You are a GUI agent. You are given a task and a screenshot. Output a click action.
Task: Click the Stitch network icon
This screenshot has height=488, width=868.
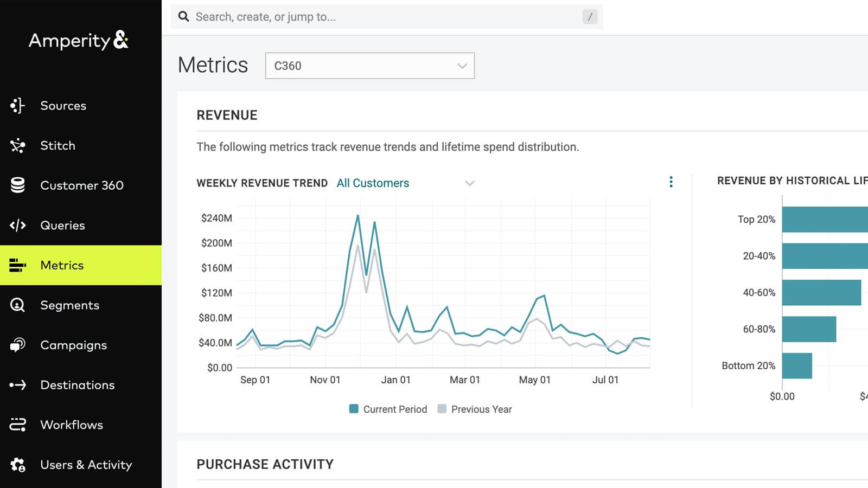[x=17, y=145]
